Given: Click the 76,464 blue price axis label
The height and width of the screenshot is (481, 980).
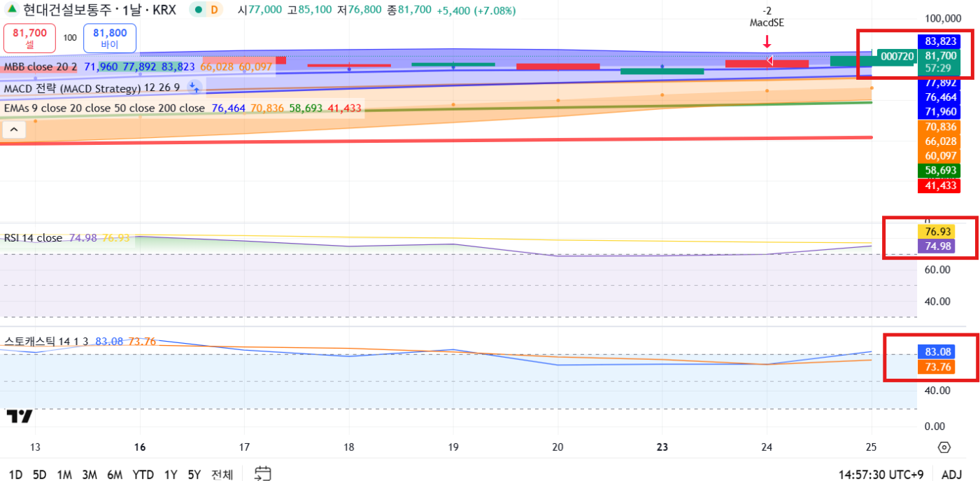Looking at the screenshot, I should (941, 97).
